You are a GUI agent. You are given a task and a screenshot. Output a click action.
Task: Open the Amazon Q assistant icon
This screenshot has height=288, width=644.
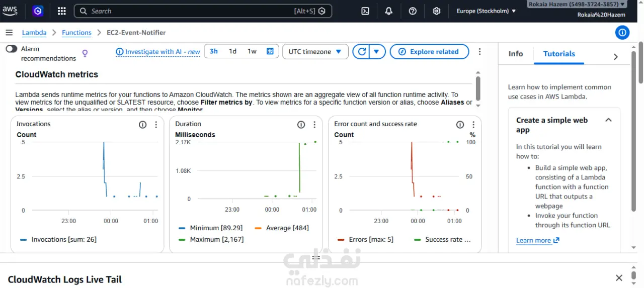[x=38, y=11]
